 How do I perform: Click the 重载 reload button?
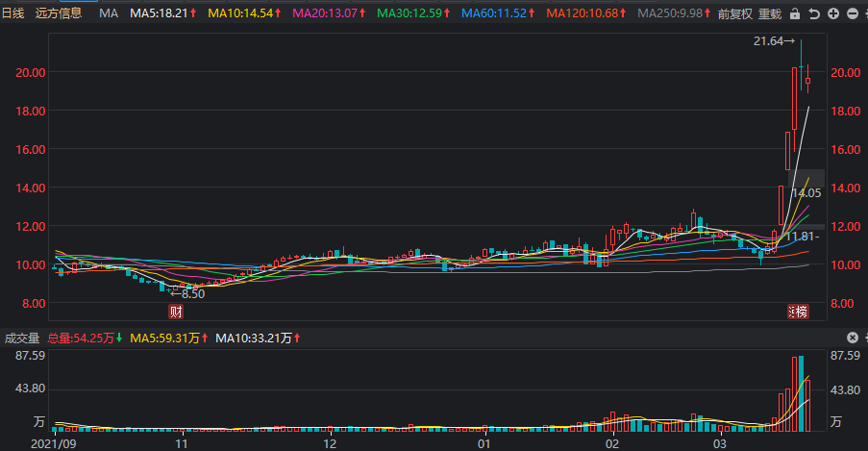click(770, 13)
